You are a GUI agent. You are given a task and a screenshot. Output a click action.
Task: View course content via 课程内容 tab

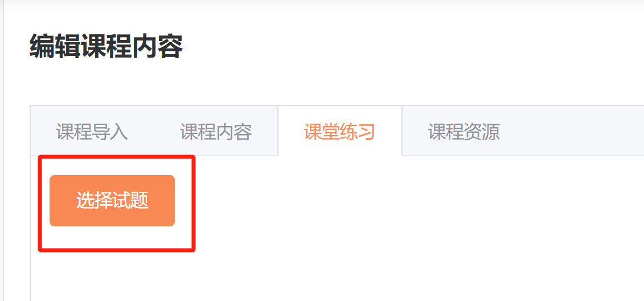(x=216, y=132)
